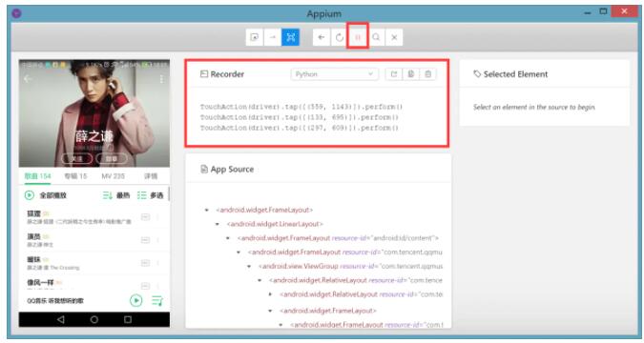Collapse the FrameLayout node without resource-id
644x343 pixels.
270,311
